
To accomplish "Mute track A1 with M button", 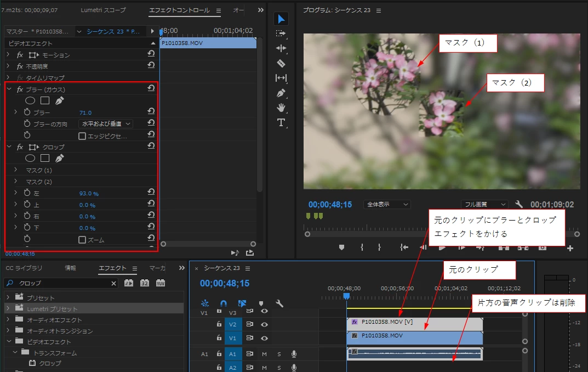I will [264, 354].
